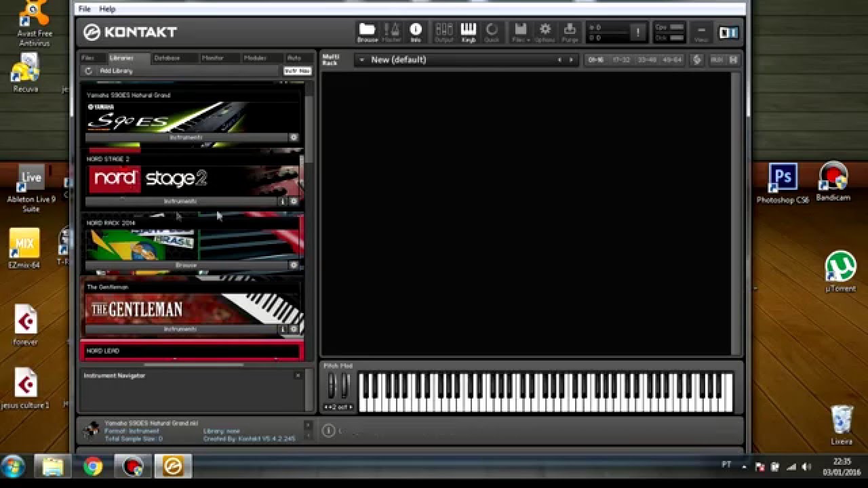Screen dimensions: 868x488
Task: Show rack page 01-16
Action: (596, 60)
